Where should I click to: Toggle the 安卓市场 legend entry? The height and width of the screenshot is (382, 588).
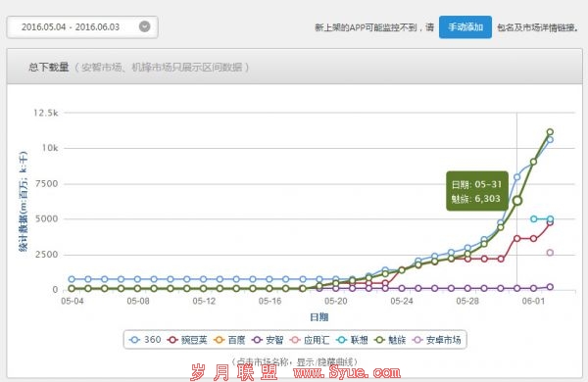pyautogui.click(x=436, y=340)
